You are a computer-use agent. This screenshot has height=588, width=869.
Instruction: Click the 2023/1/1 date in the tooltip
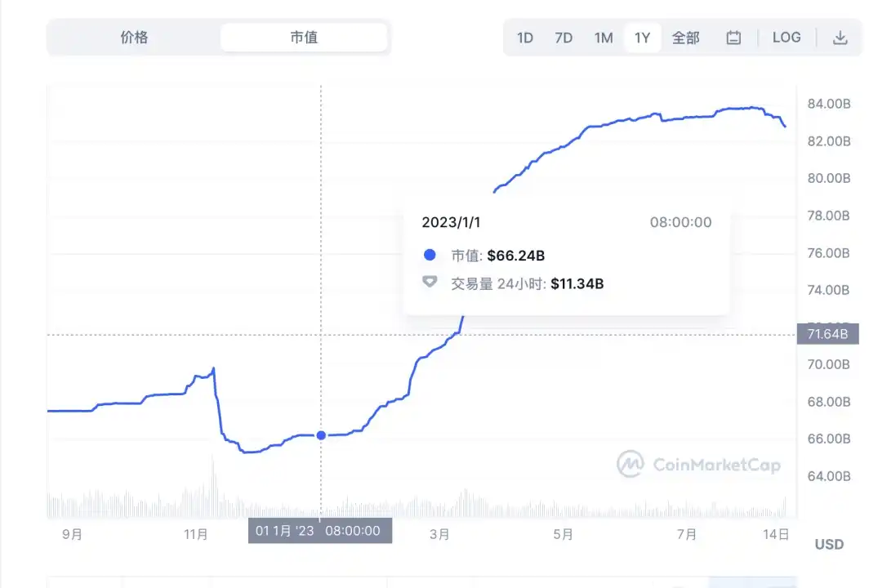(x=452, y=221)
